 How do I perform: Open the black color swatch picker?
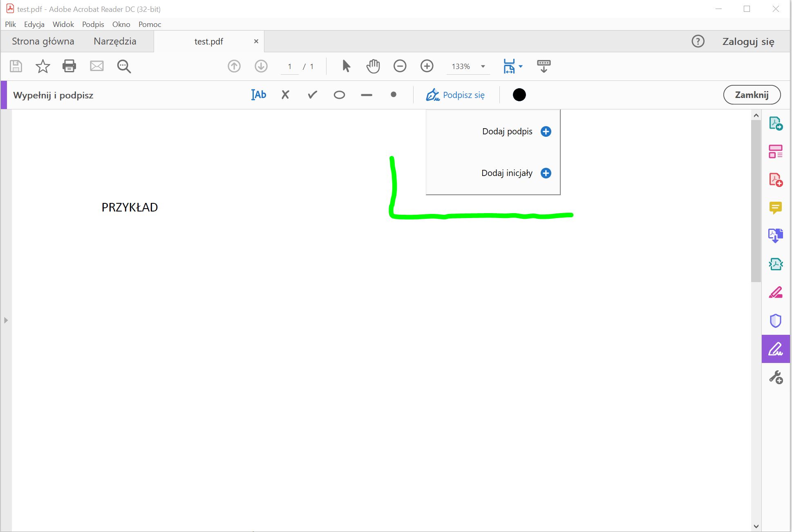pos(519,95)
